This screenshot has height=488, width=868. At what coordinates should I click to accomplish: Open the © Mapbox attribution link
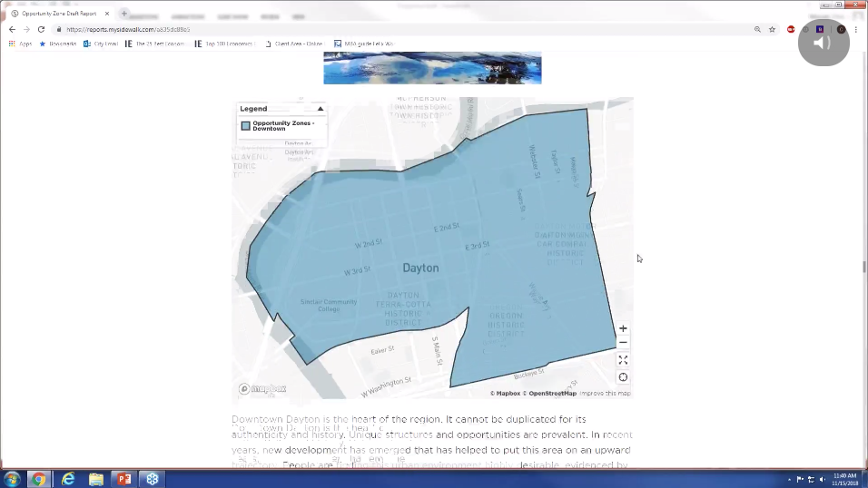coord(505,394)
